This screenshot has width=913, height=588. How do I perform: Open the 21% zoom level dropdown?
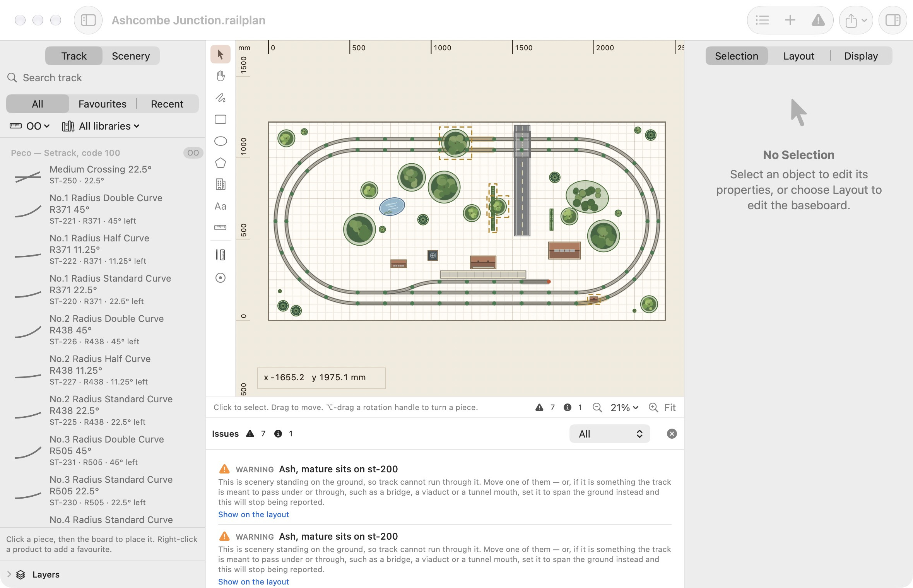[624, 407]
